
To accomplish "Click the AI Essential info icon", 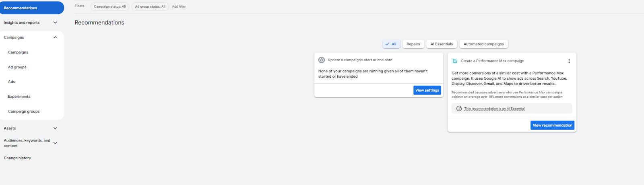I will [459, 109].
